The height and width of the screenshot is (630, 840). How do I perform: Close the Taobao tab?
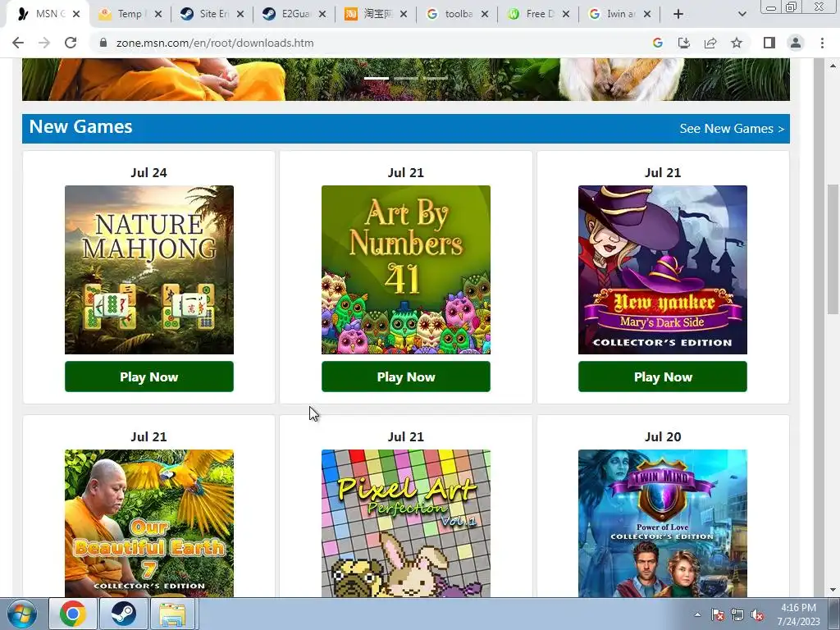404,14
